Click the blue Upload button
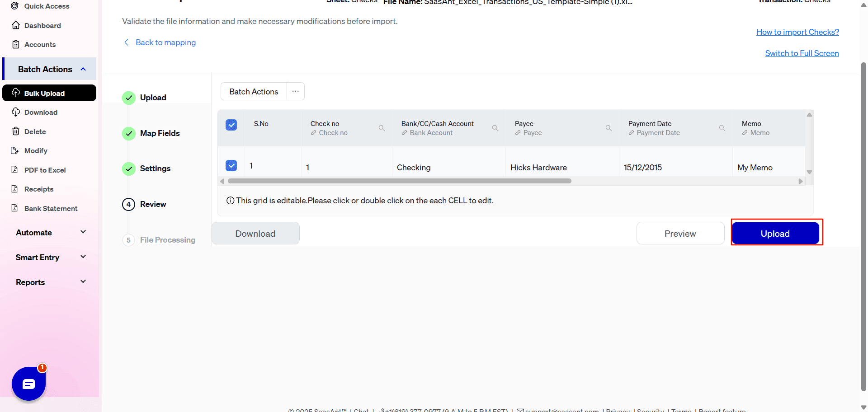868x412 pixels. tap(775, 233)
